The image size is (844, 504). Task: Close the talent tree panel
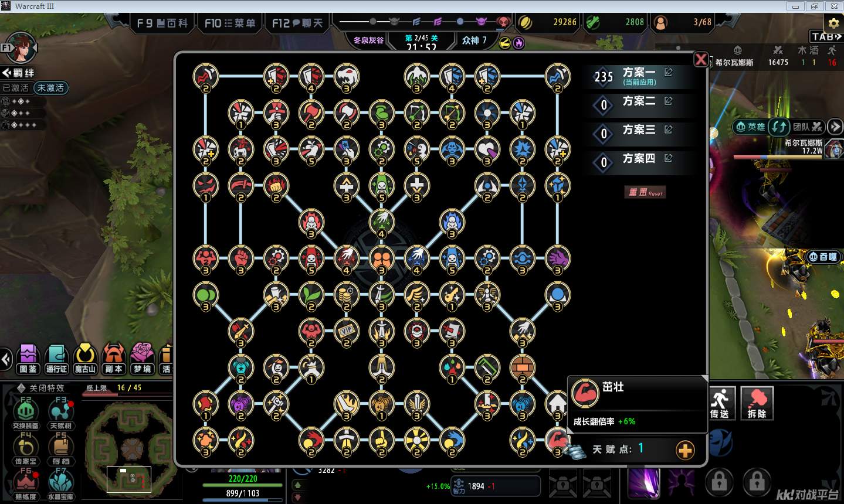pos(701,59)
